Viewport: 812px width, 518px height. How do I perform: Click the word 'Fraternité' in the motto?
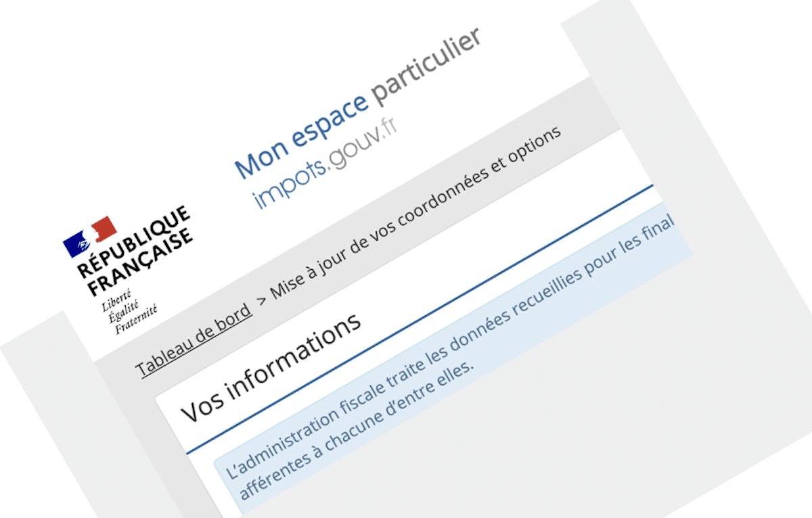coord(136,320)
